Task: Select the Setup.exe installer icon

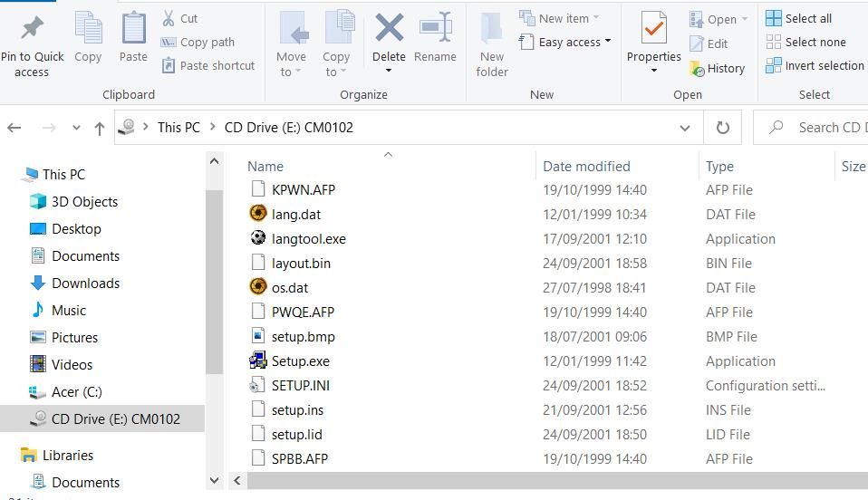Action: point(258,361)
